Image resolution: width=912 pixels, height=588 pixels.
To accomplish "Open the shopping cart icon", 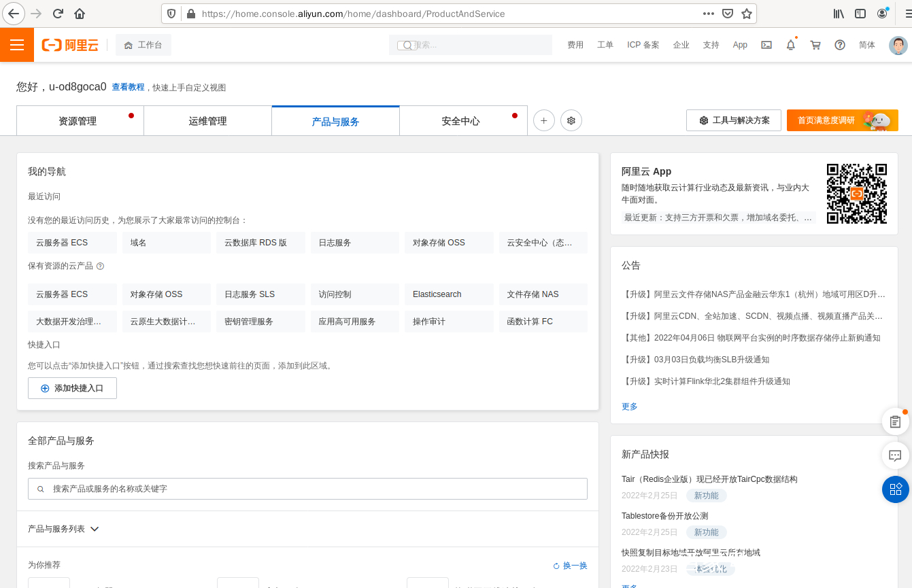I will tap(815, 45).
